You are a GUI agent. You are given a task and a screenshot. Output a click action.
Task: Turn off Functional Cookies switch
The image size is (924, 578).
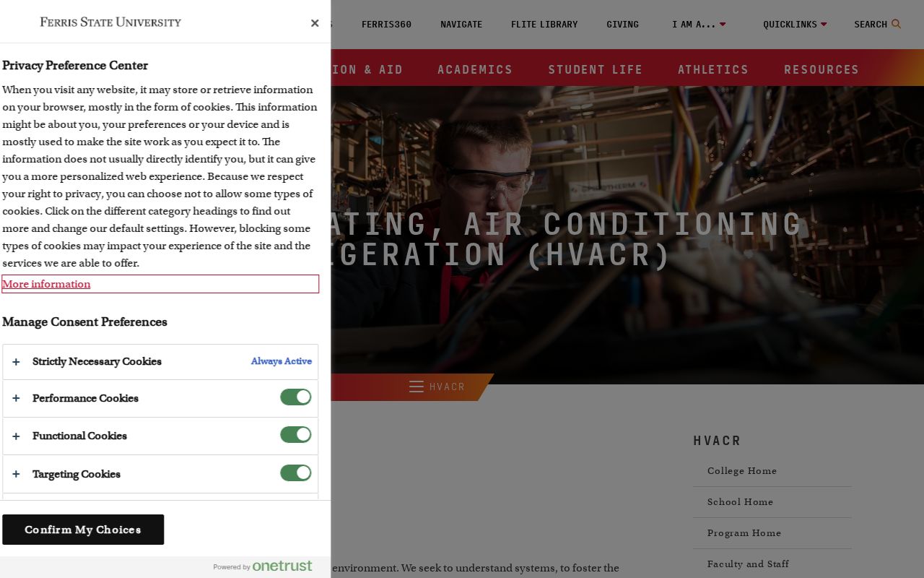pos(296,435)
